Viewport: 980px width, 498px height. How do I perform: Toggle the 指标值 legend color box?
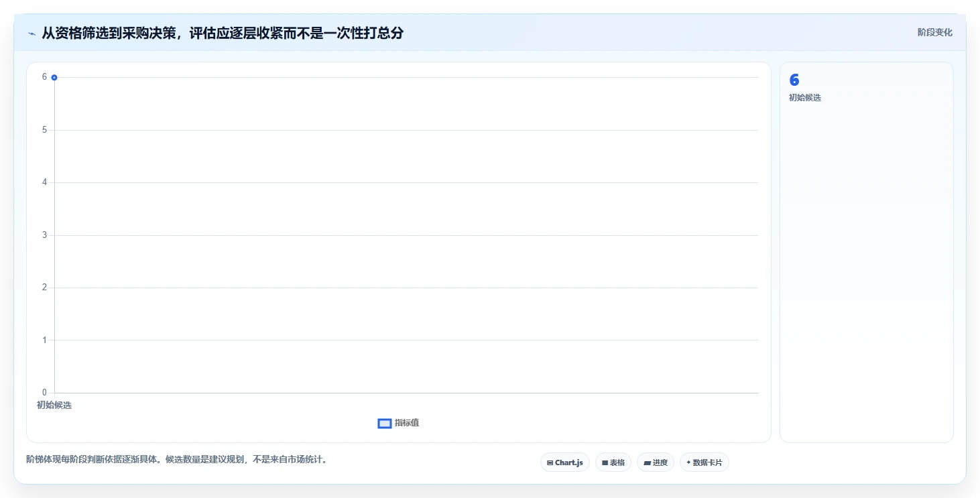pos(385,423)
